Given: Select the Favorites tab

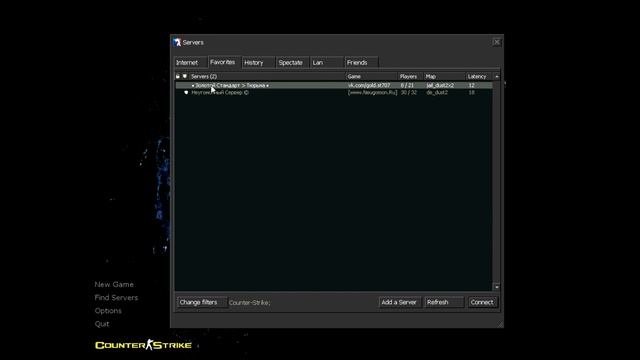Looking at the screenshot, I should 225,62.
